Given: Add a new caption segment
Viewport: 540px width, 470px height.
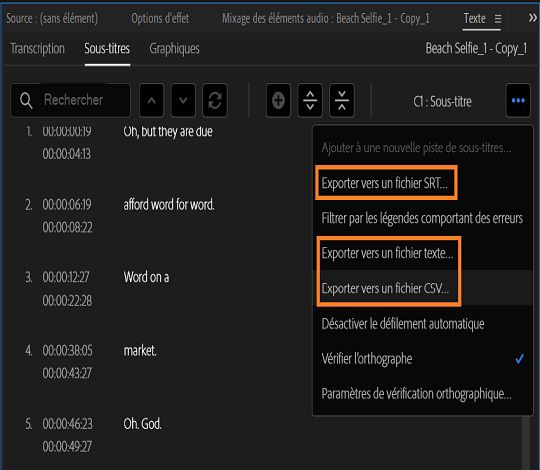Looking at the screenshot, I should pyautogui.click(x=278, y=101).
